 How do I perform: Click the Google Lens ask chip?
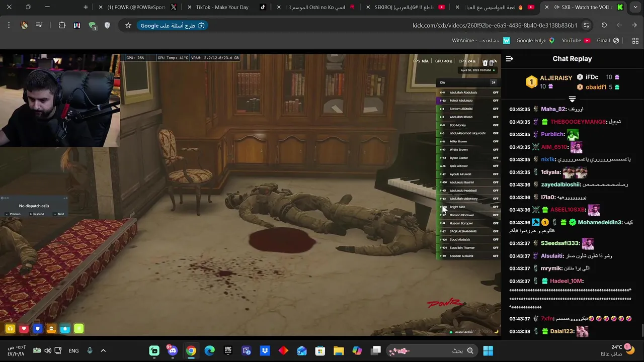(x=173, y=25)
